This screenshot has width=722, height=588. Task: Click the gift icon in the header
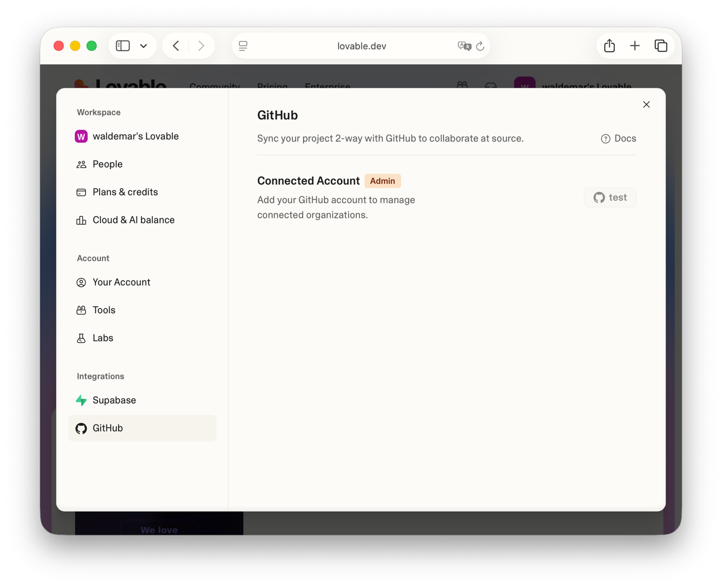[462, 86]
